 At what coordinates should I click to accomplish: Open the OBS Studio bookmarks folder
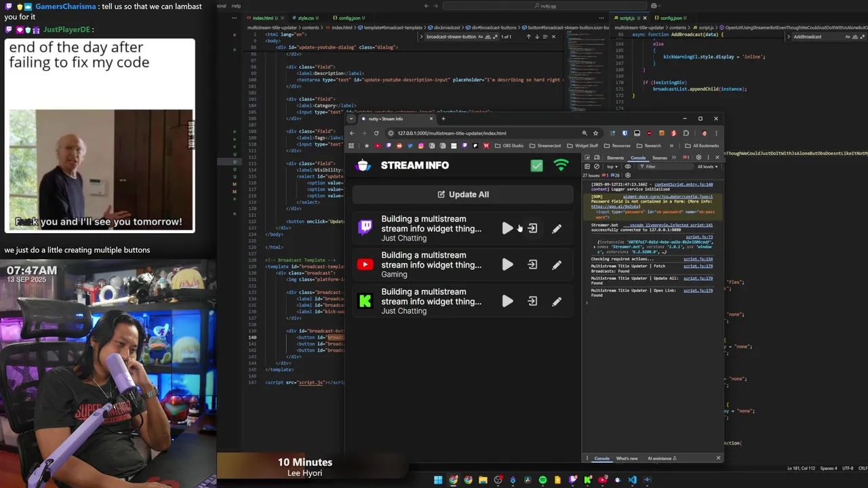point(509,146)
